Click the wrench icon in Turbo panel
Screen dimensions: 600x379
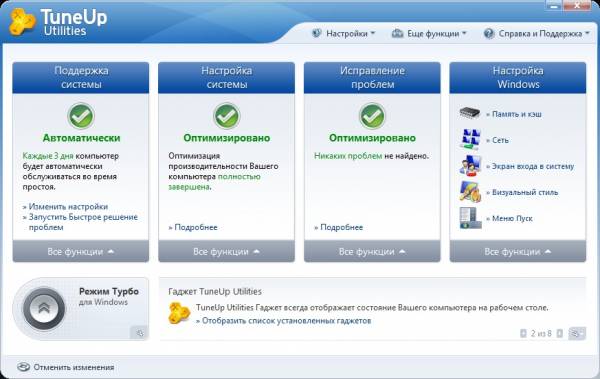[140, 332]
